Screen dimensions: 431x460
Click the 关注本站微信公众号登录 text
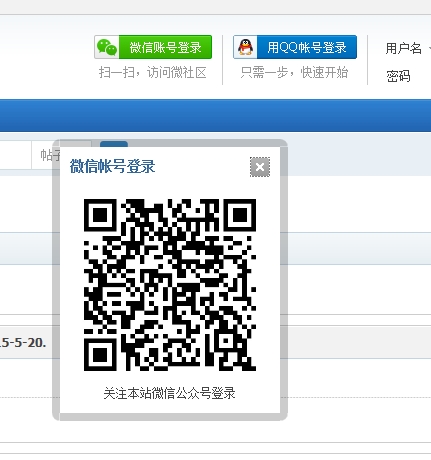(169, 393)
